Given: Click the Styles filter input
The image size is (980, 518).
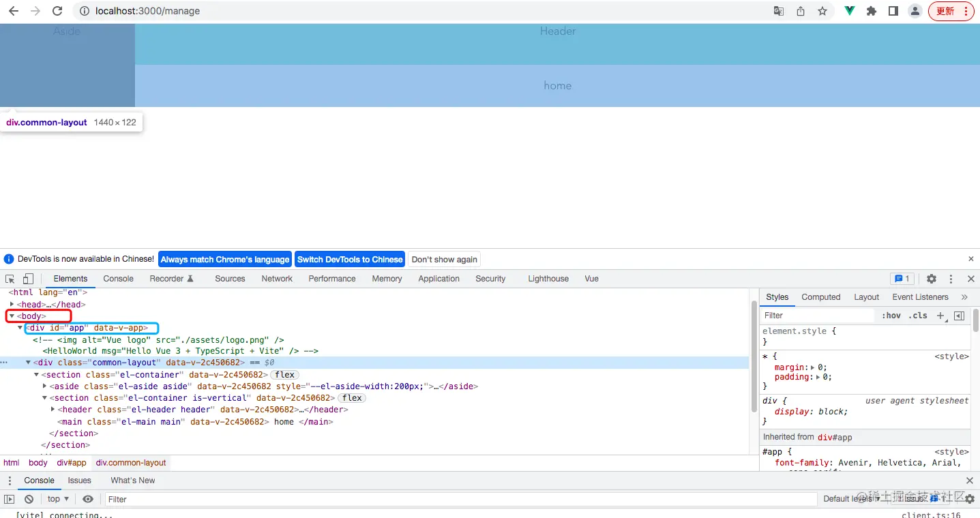Looking at the screenshot, I should pyautogui.click(x=818, y=316).
